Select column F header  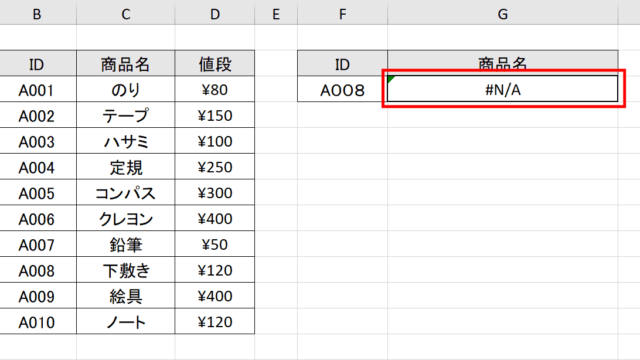click(342, 14)
